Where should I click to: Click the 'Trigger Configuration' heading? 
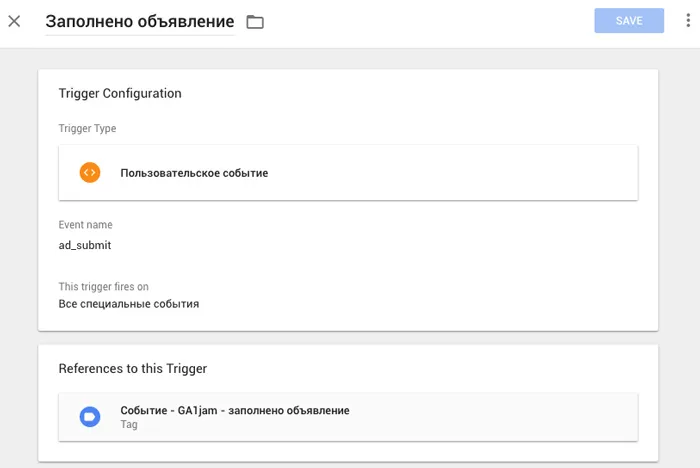120,93
